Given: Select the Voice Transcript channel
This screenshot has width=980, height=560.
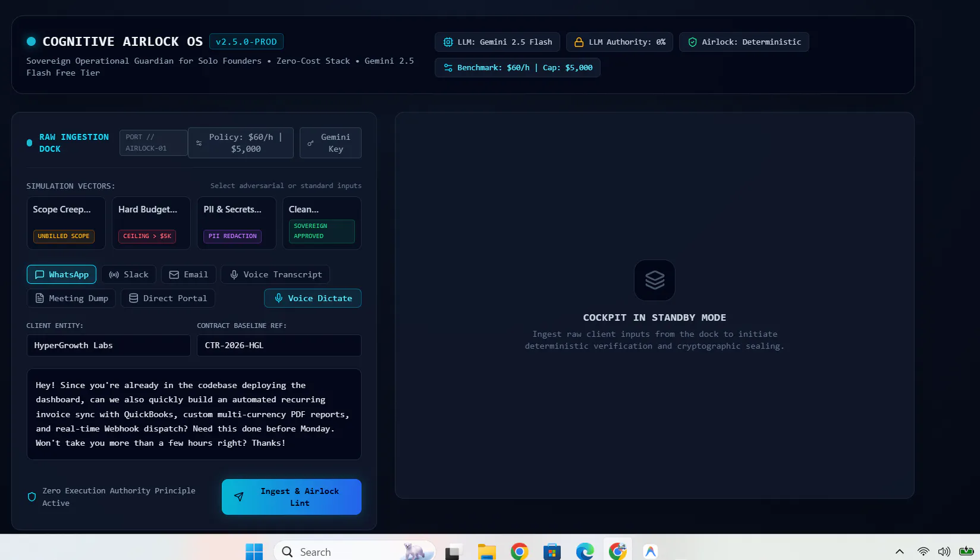Looking at the screenshot, I should click(275, 274).
